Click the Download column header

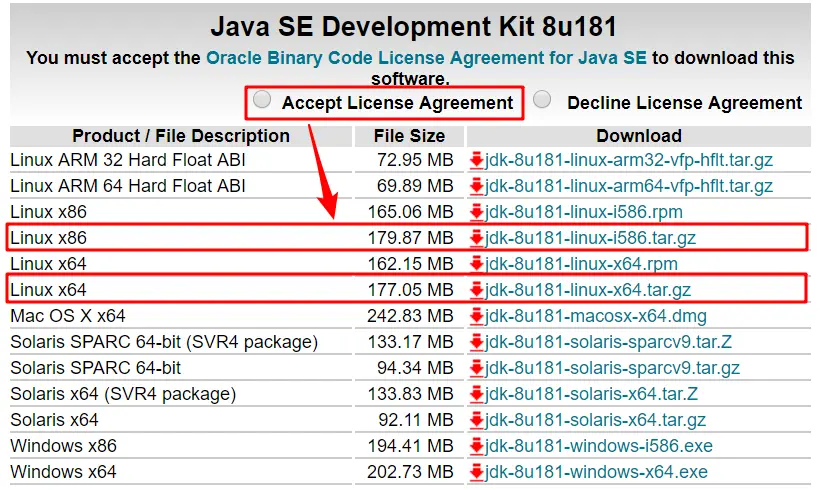pos(639,136)
